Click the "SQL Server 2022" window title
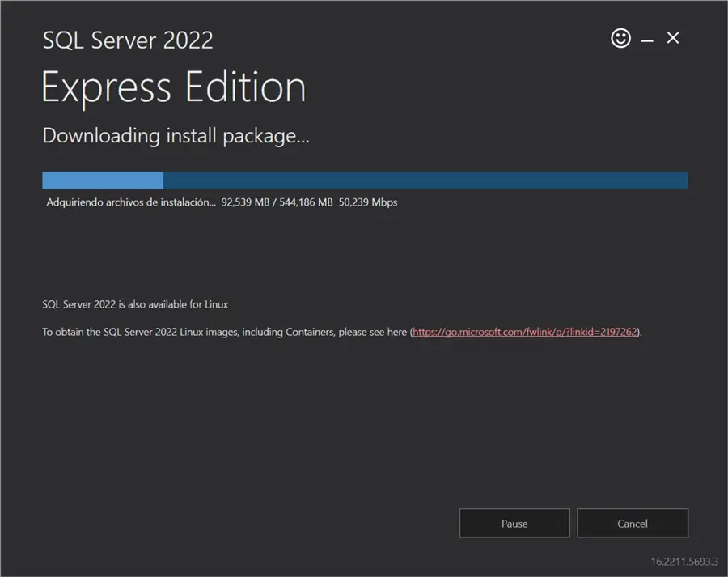Screen dimensions: 728x577 click(128, 40)
